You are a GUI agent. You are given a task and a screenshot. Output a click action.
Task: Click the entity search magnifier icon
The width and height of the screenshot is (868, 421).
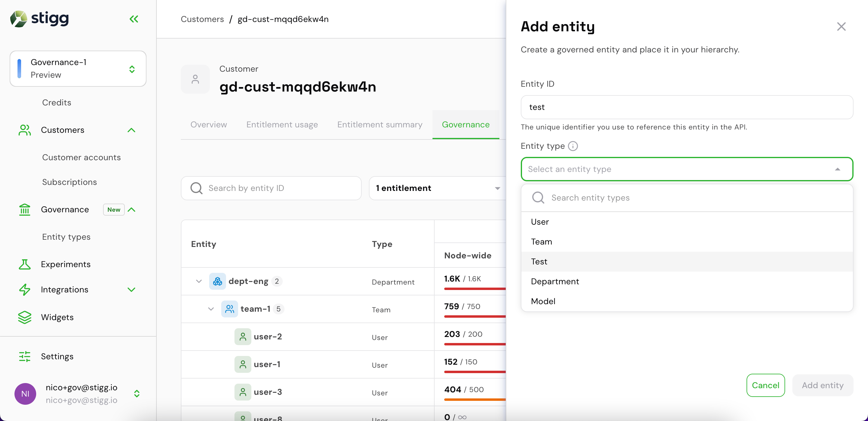197,188
